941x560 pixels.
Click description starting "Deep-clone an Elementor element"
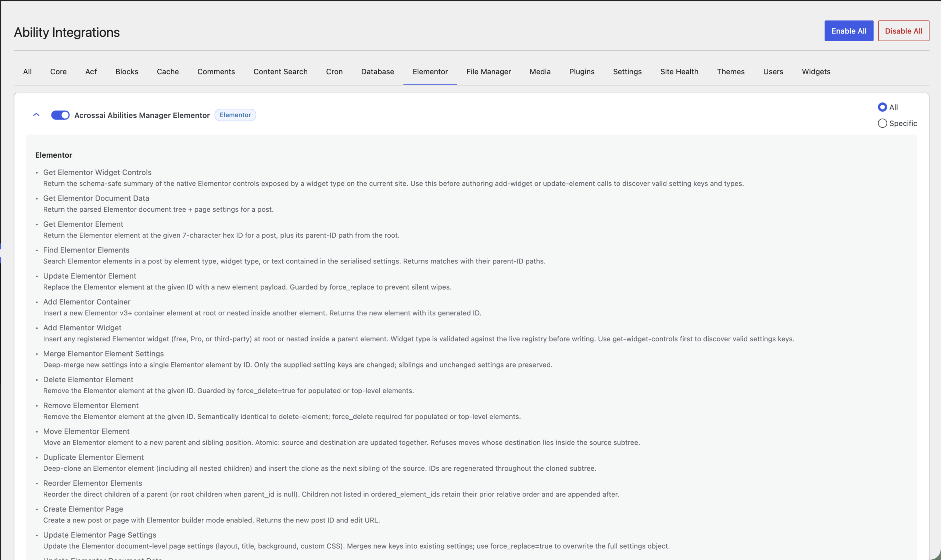(320, 469)
